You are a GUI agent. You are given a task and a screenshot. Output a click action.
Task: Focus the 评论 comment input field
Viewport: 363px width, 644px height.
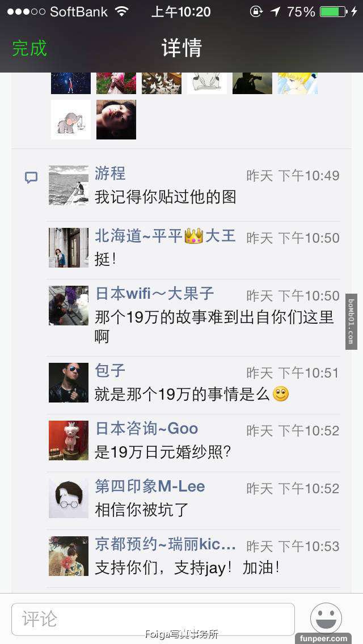coord(153,619)
